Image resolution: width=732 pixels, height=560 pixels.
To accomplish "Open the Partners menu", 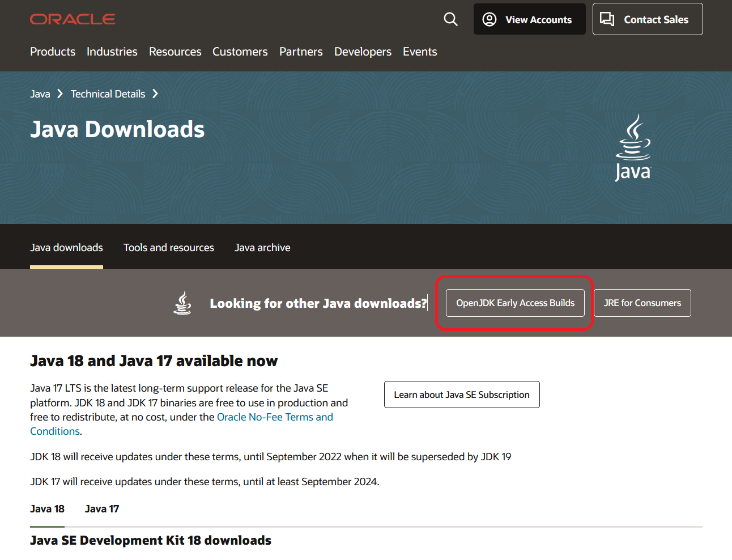I will [301, 52].
